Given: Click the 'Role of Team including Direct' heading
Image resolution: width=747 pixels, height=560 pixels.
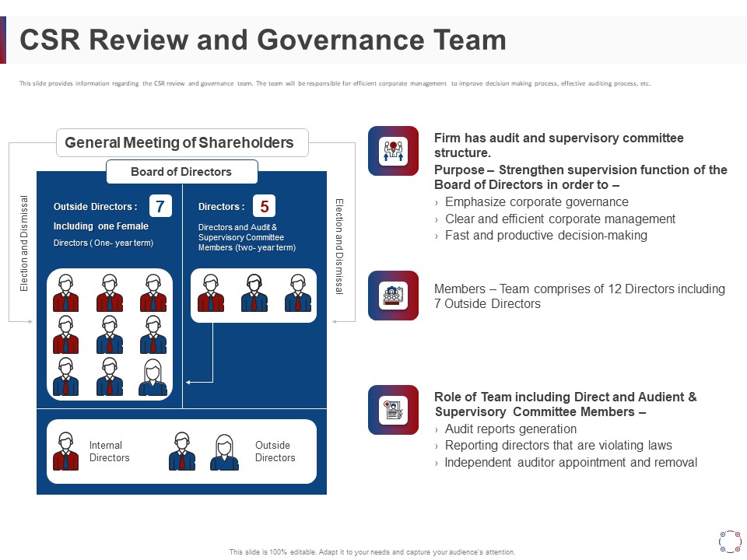Looking at the screenshot, I should pyautogui.click(x=566, y=404).
